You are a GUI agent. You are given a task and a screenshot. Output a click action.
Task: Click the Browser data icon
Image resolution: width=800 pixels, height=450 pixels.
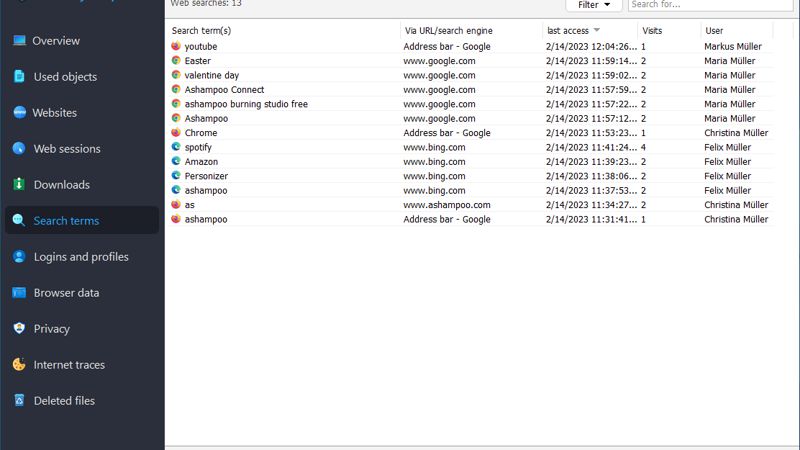[x=19, y=292]
